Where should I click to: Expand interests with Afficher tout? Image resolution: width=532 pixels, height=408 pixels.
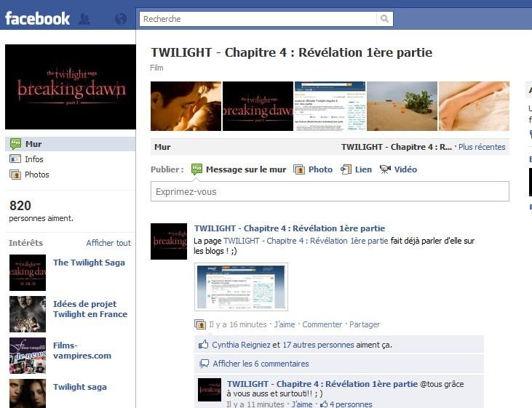pos(108,243)
